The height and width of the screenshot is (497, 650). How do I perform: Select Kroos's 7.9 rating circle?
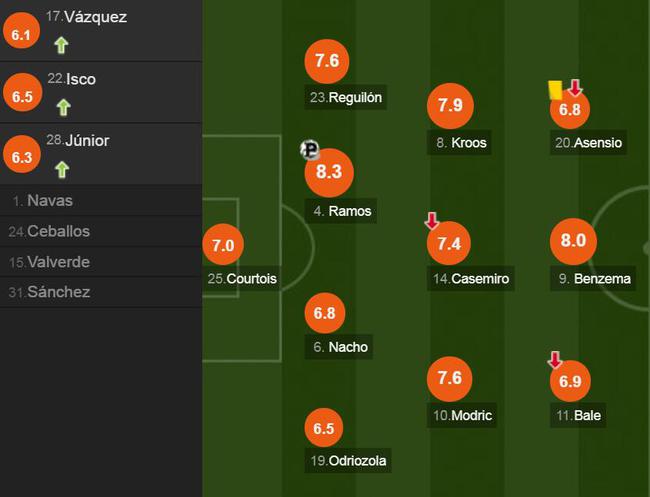pyautogui.click(x=450, y=106)
